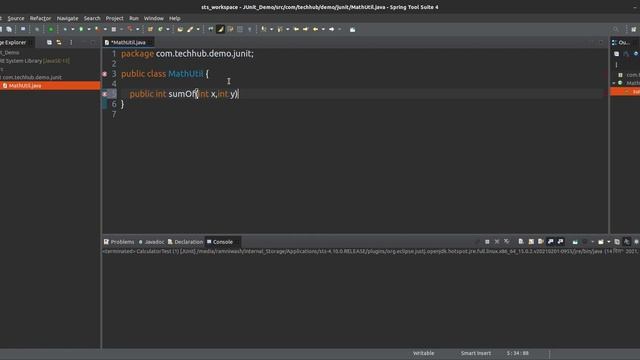Click the Forward navigation arrow

pos(331,29)
